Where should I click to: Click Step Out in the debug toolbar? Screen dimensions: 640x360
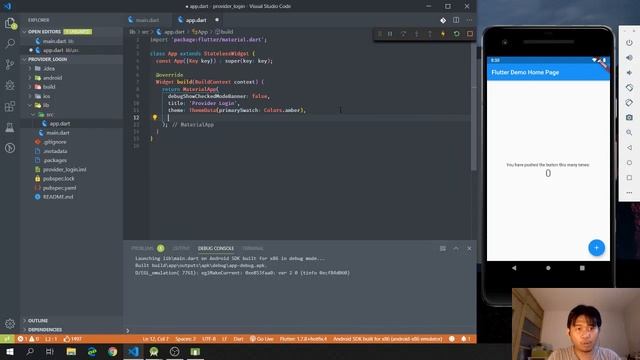pyautogui.click(x=430, y=34)
